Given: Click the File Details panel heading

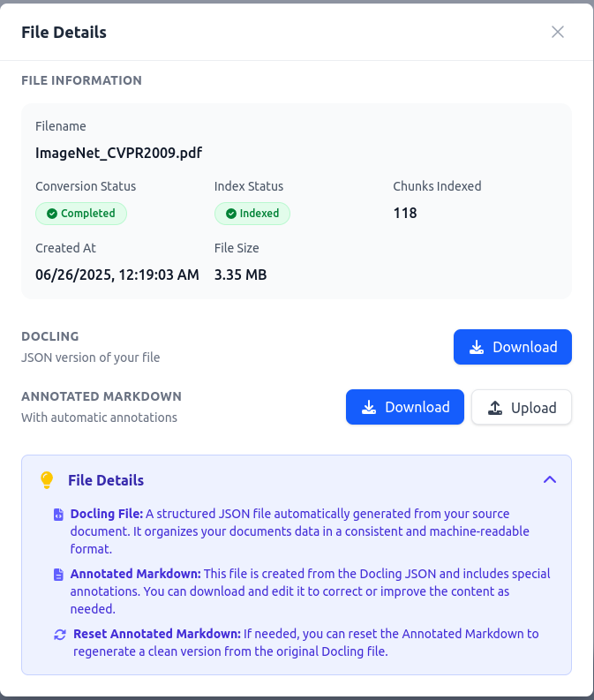Looking at the screenshot, I should click(106, 480).
